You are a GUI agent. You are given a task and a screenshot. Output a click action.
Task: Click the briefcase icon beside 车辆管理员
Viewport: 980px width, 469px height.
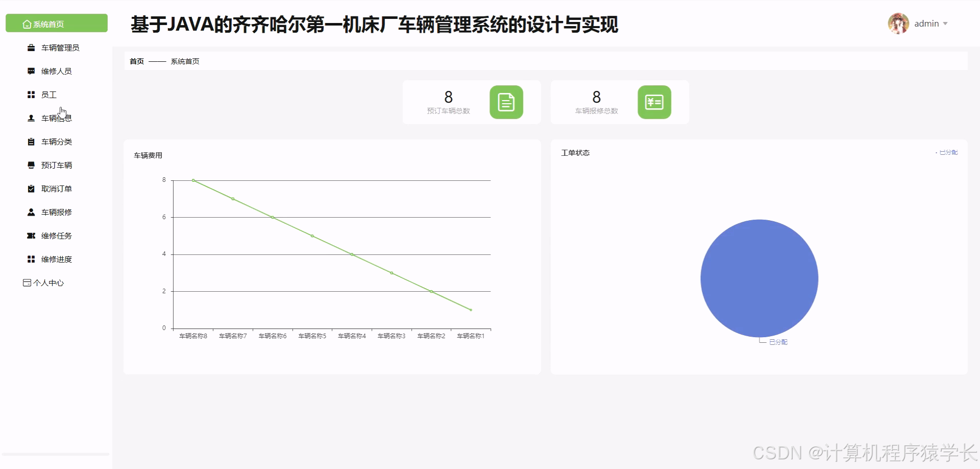(x=31, y=48)
